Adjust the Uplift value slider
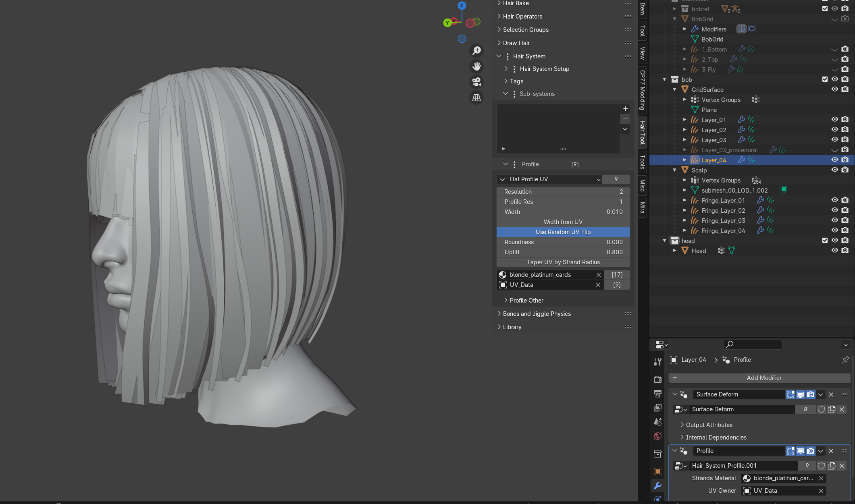855x504 pixels. coord(563,252)
